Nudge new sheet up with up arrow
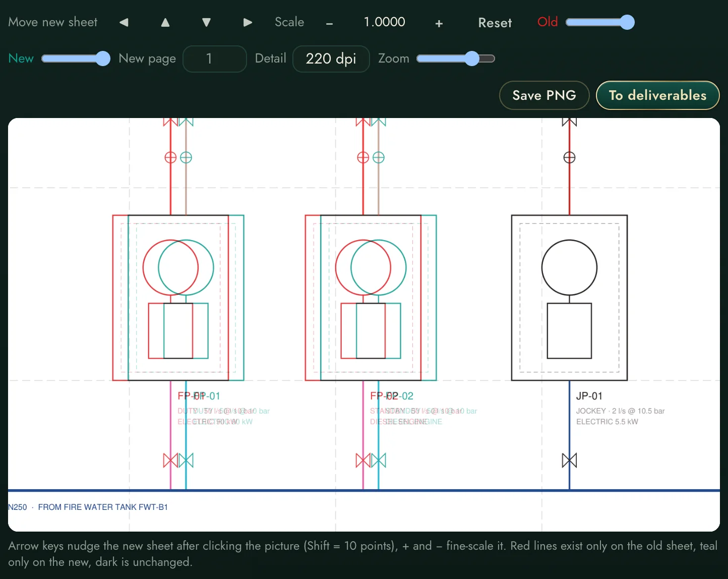Image resolution: width=728 pixels, height=579 pixels. (x=165, y=22)
